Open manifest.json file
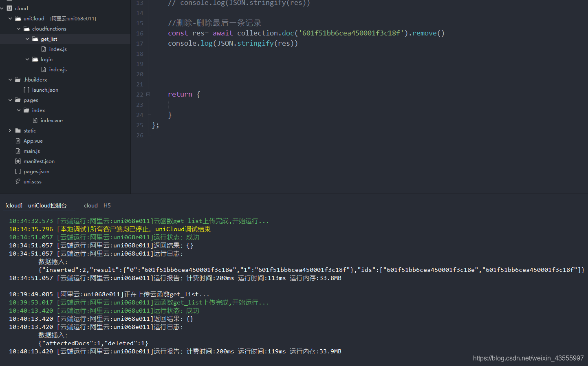The width and height of the screenshot is (588, 366). [x=39, y=161]
